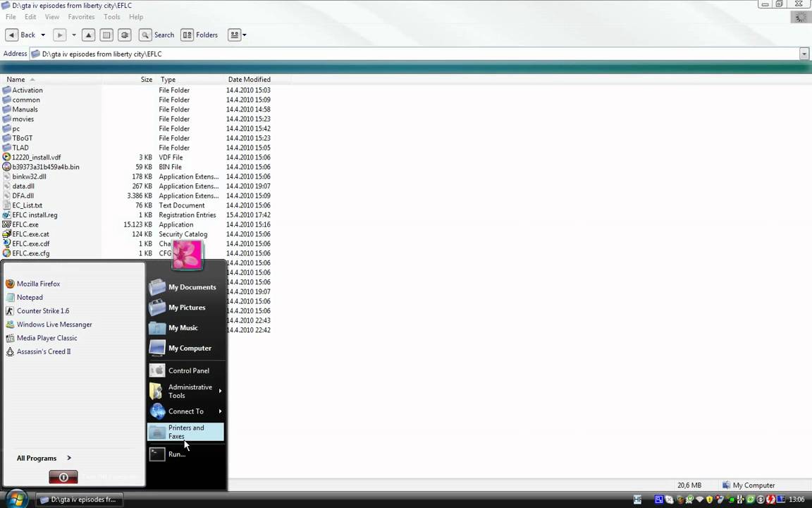
Task: Click the wireless network tray icon
Action: click(700, 500)
